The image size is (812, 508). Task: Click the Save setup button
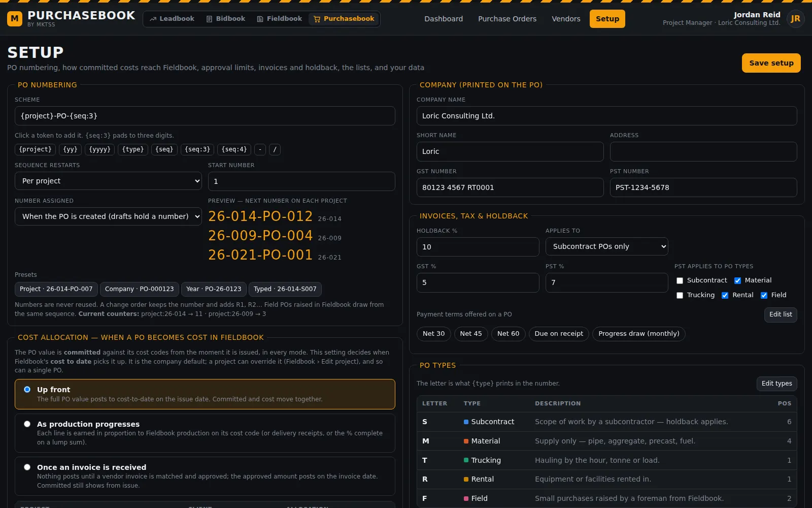[x=771, y=63]
